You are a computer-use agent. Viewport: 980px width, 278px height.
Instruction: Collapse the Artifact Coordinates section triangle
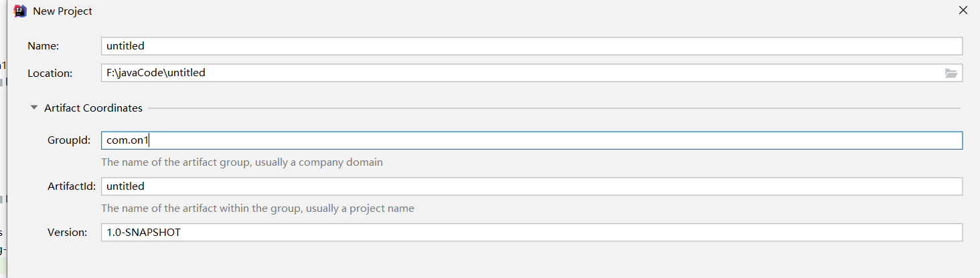pyautogui.click(x=34, y=107)
